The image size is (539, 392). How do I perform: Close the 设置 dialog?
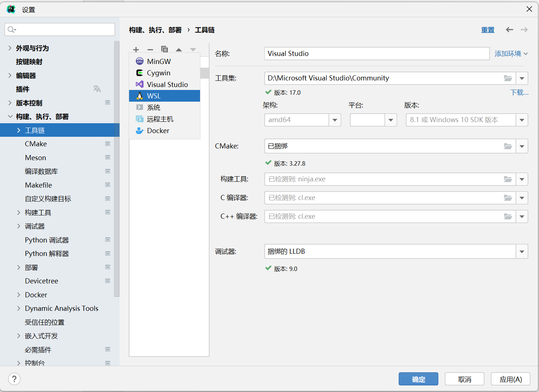(529, 9)
